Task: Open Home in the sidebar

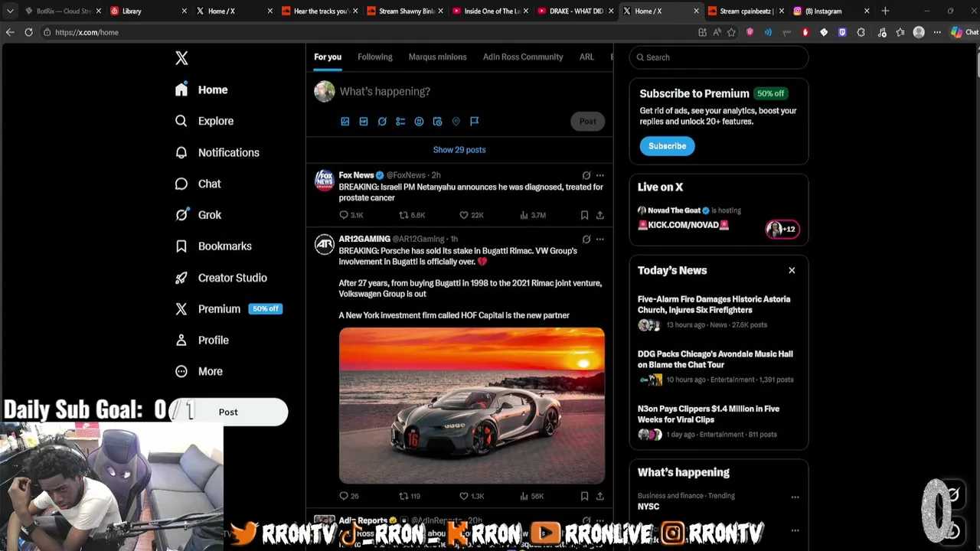Action: (x=201, y=90)
